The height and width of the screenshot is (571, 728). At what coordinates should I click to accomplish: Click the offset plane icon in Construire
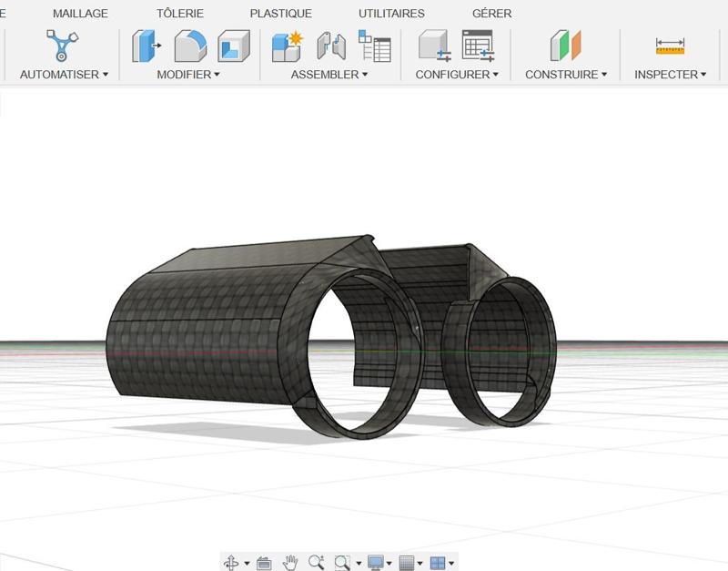point(565,46)
